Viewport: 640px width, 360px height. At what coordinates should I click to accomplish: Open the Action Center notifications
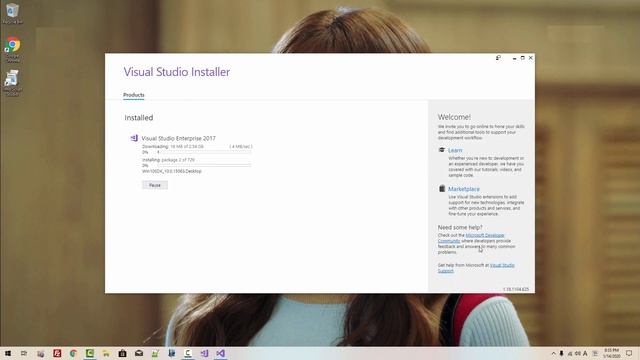pos(629,353)
